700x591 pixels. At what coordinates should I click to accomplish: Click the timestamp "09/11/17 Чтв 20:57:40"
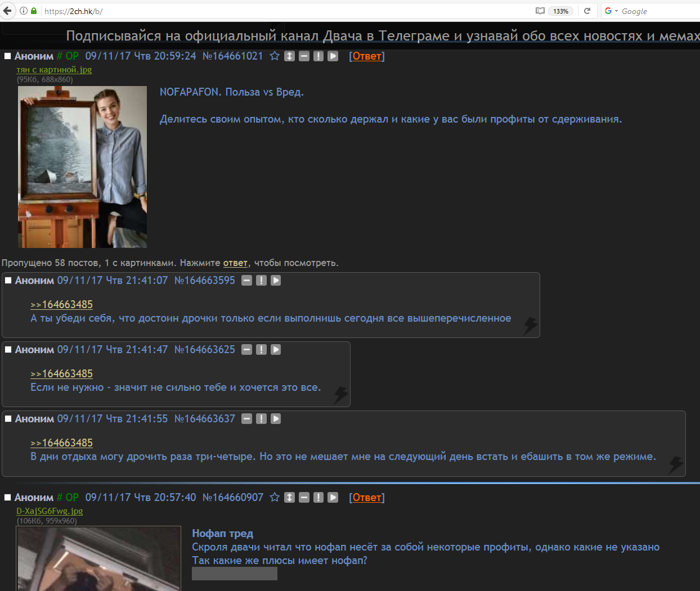click(141, 497)
